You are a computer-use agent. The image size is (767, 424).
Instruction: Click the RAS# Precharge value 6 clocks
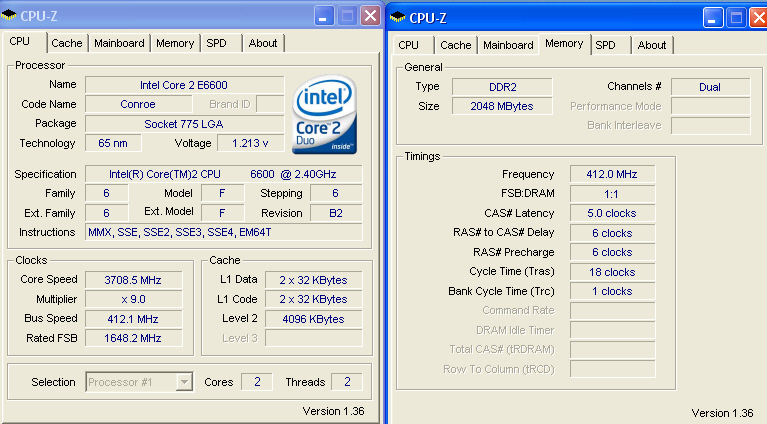(612, 252)
